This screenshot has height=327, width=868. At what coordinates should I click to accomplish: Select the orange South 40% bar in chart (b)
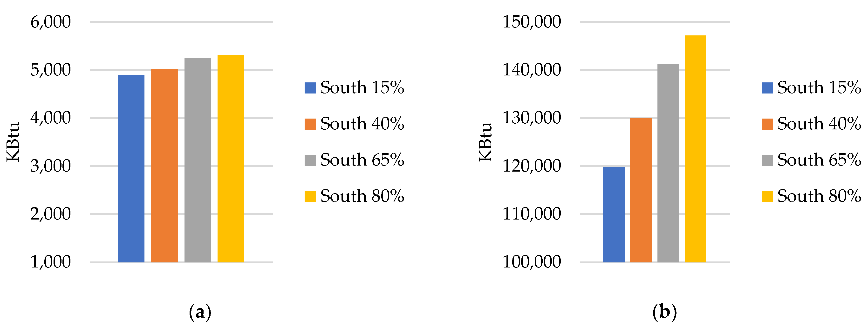pyautogui.click(x=641, y=190)
